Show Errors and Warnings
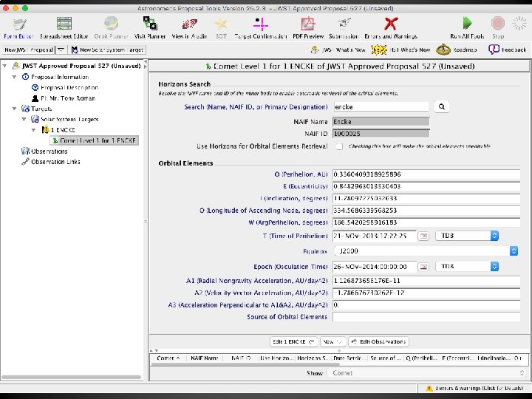Screen dimensions: 532x399 click(391, 28)
